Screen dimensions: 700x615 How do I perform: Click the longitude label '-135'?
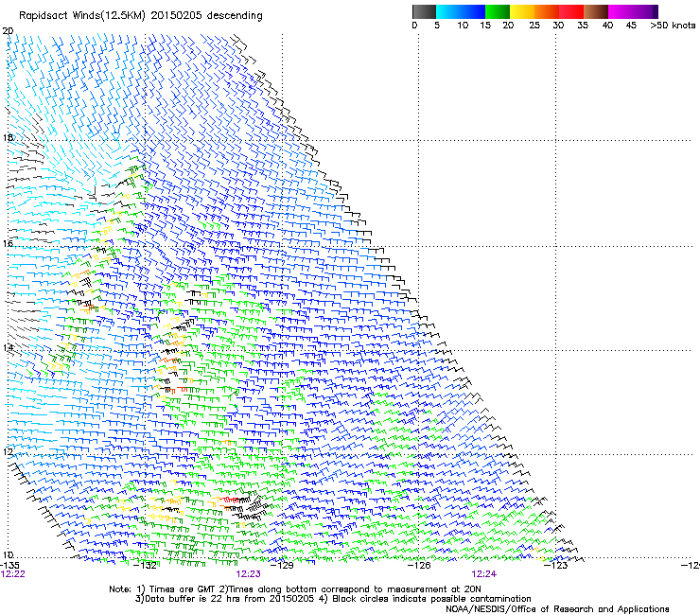point(9,565)
